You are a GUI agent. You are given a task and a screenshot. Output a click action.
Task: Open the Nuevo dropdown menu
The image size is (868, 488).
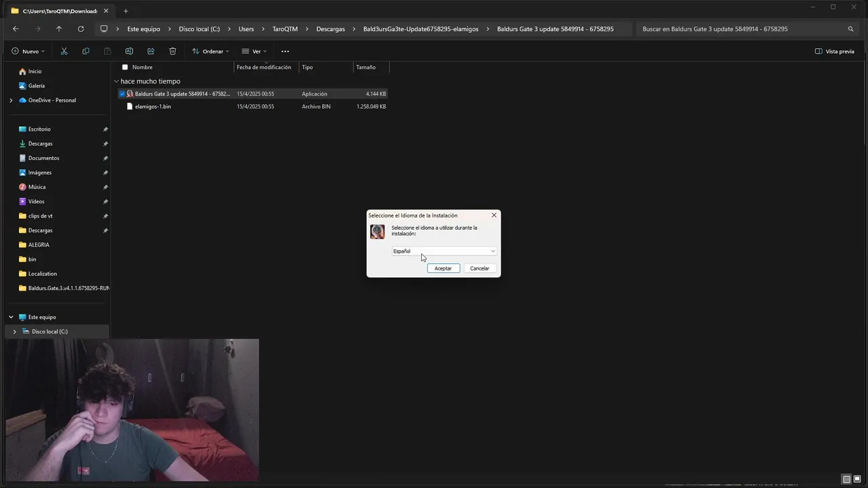coord(28,52)
